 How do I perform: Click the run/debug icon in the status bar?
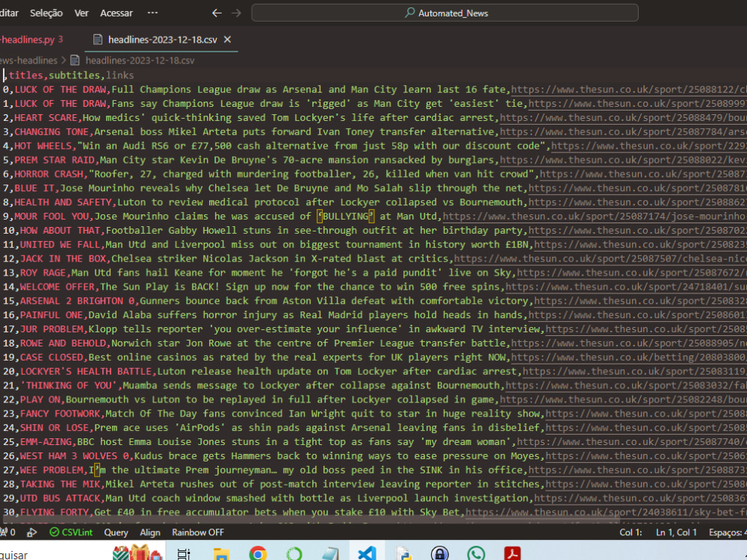coord(32,532)
